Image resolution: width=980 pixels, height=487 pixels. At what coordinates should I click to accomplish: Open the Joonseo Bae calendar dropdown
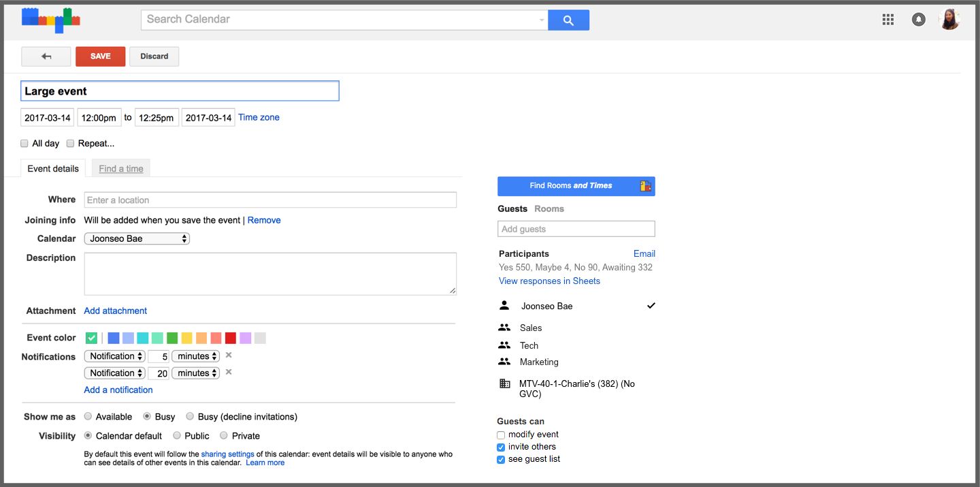click(136, 238)
